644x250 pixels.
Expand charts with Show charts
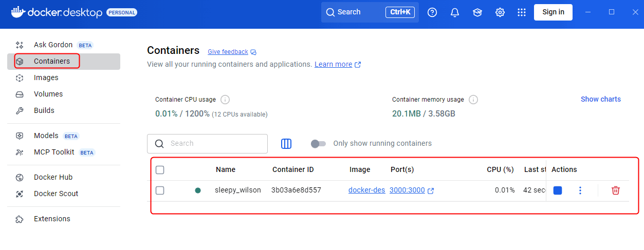click(600, 99)
